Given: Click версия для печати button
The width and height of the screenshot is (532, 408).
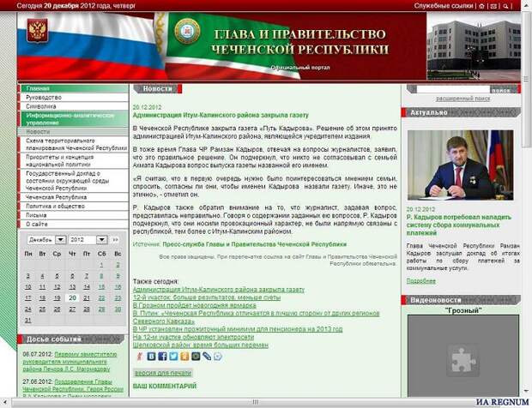Looking at the screenshot, I should (x=163, y=373).
